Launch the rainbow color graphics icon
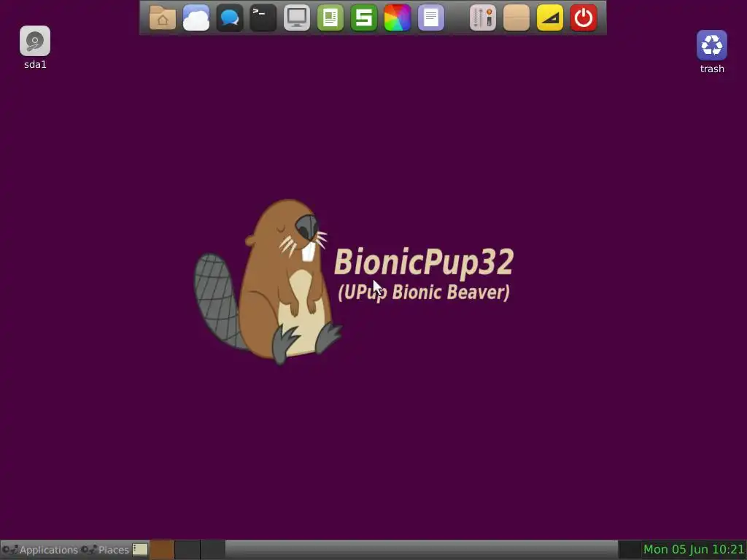Image resolution: width=747 pixels, height=560 pixels. [x=398, y=17]
